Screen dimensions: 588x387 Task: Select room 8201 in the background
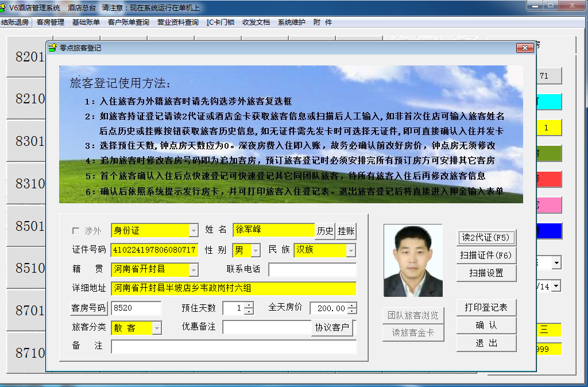click(30, 57)
